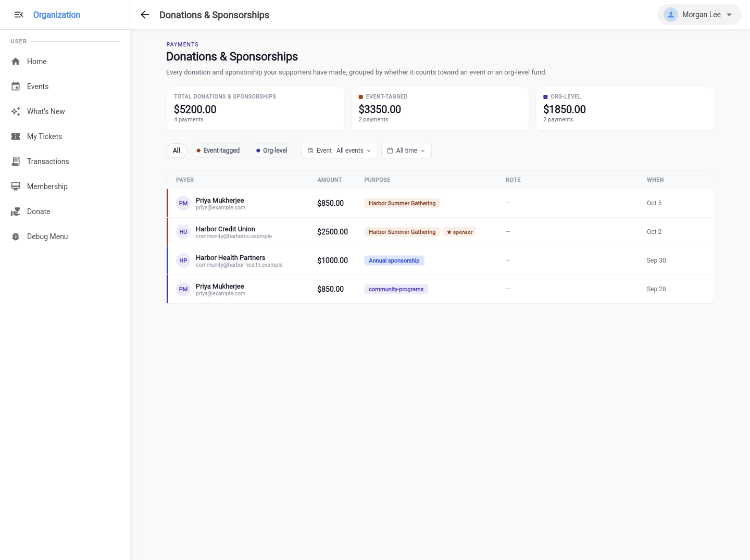
Task: Click the Sep 30 date
Action: click(x=656, y=260)
